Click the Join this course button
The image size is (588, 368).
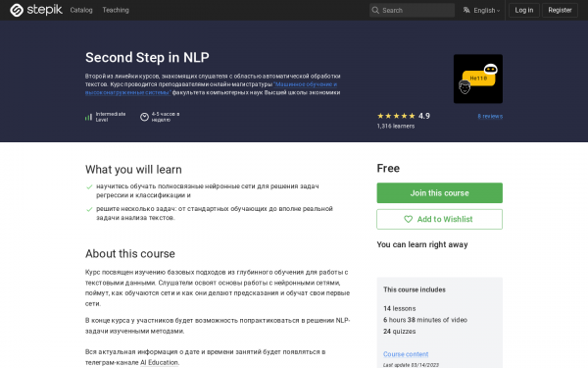pyautogui.click(x=439, y=193)
